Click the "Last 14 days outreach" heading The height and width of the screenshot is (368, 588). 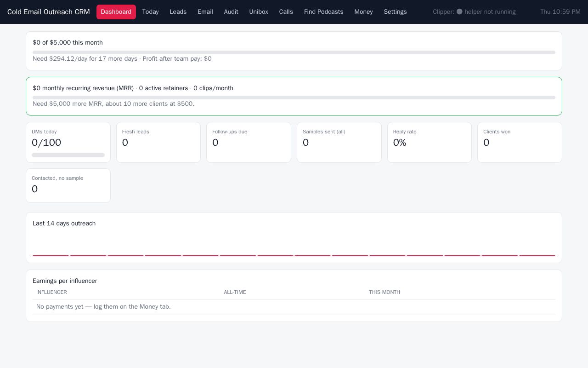click(x=64, y=224)
